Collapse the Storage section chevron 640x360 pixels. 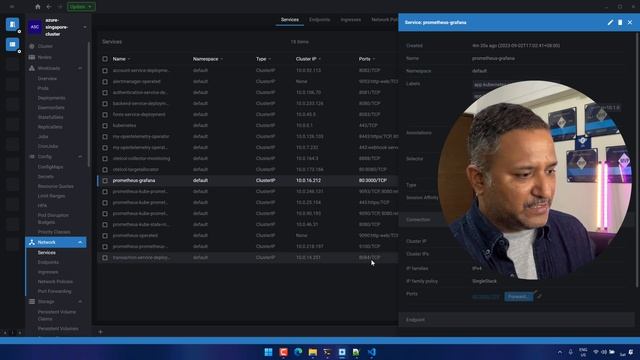coord(80,302)
